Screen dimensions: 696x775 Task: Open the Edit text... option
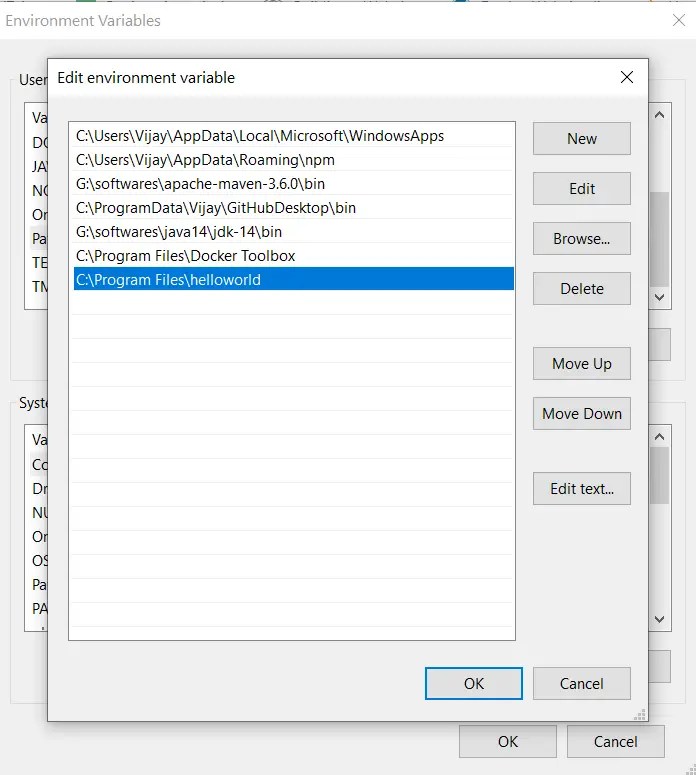[581, 489]
